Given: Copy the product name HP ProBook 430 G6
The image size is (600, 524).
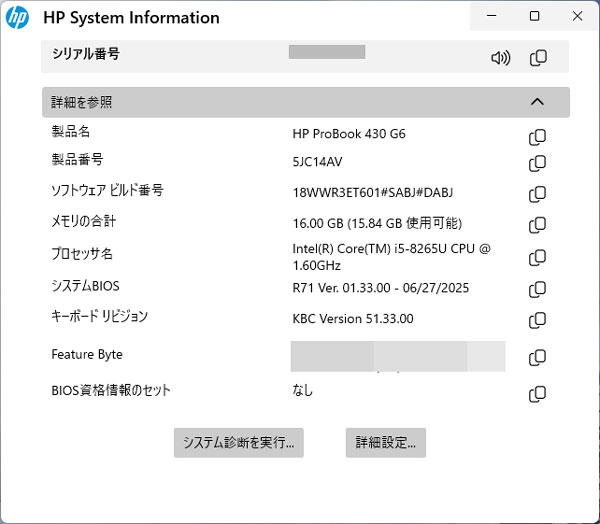Looking at the screenshot, I should pyautogui.click(x=537, y=136).
